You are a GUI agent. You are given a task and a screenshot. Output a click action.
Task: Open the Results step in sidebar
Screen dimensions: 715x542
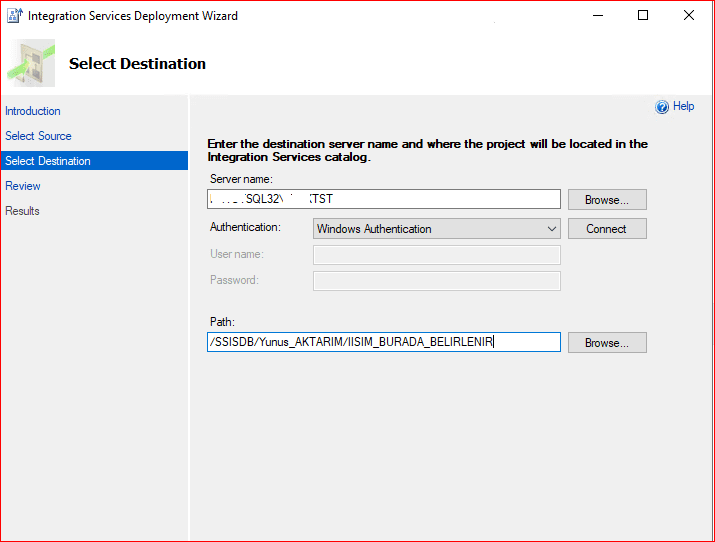point(23,211)
